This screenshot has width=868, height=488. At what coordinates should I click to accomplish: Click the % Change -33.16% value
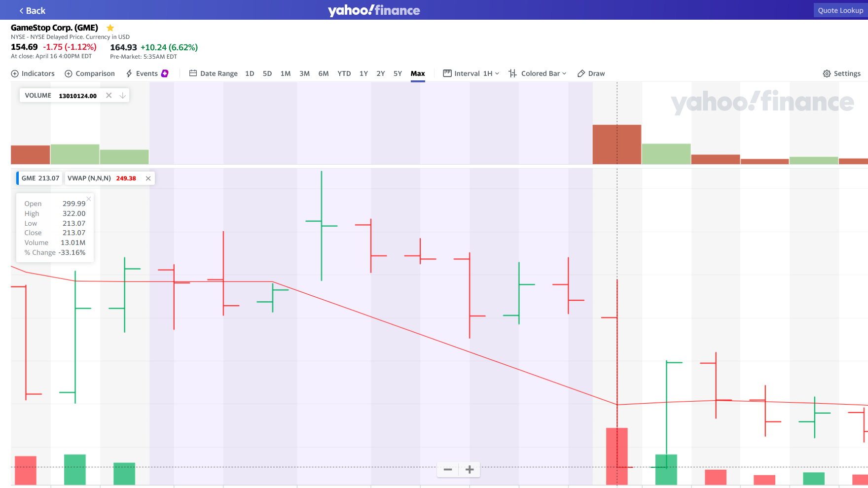click(72, 252)
